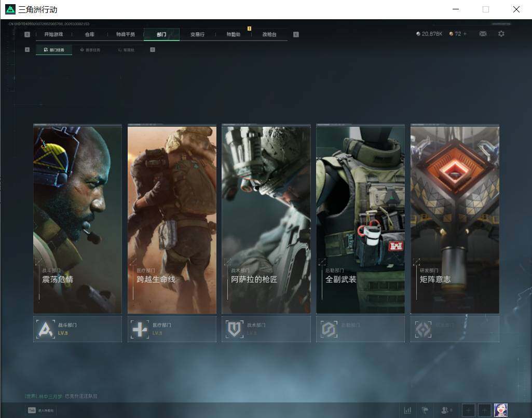532x418 pixels.
Task: Select the 部门 tab
Action: tap(161, 34)
